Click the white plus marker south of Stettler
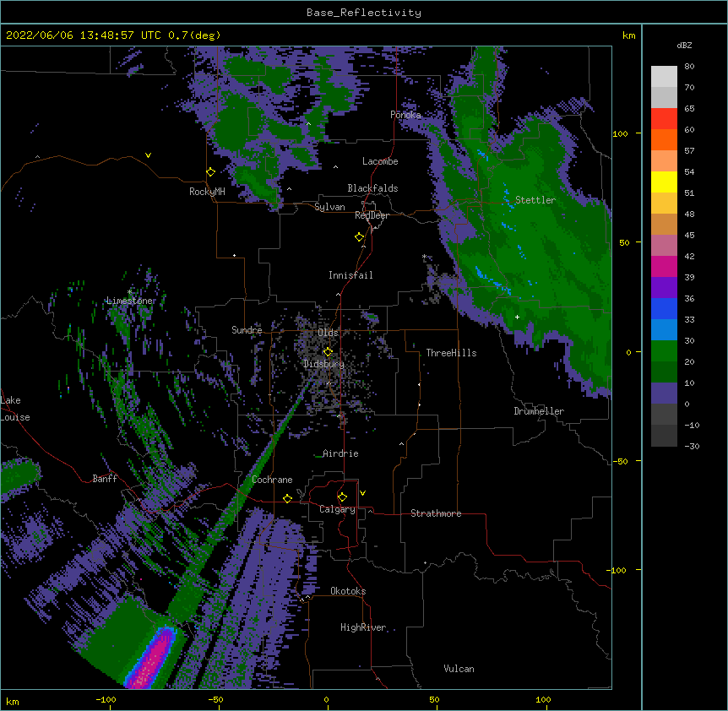 click(517, 317)
